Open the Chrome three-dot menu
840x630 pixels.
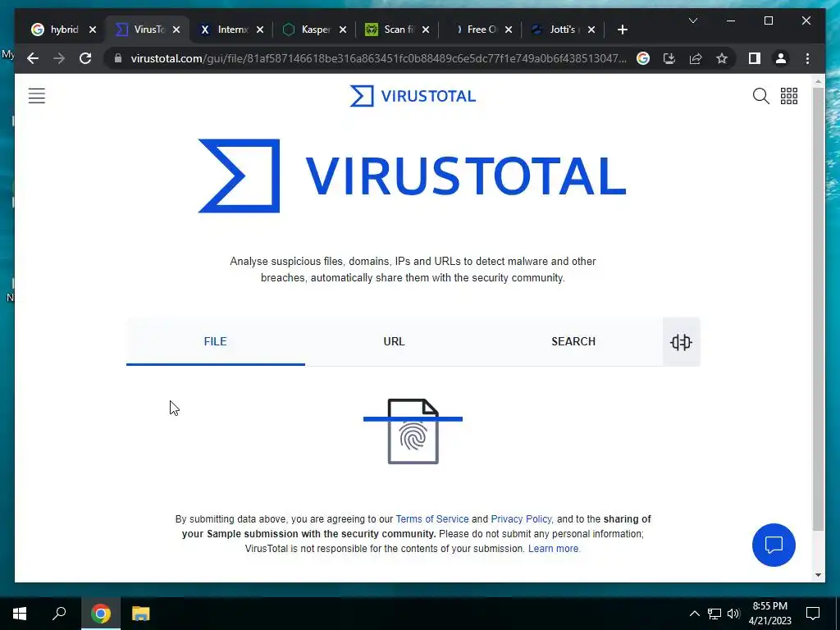pos(807,58)
